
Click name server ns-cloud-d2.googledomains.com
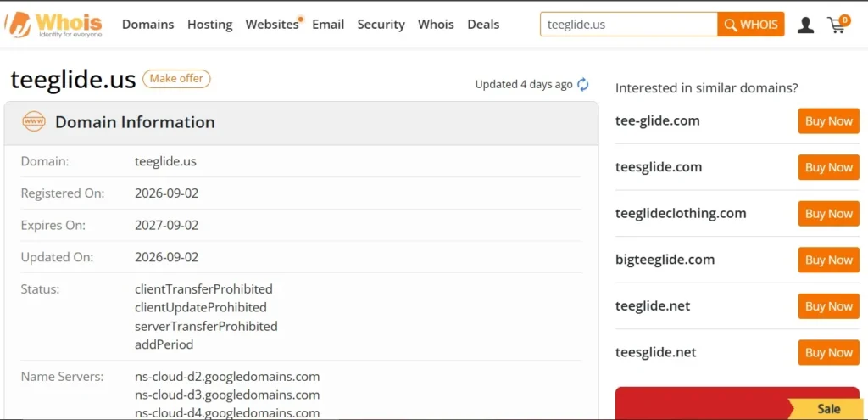(227, 377)
